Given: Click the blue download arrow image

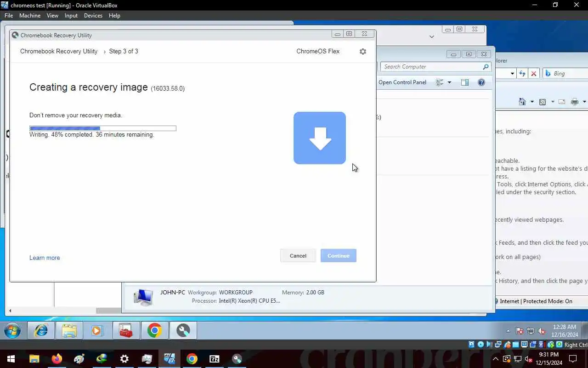Looking at the screenshot, I should 320,138.
